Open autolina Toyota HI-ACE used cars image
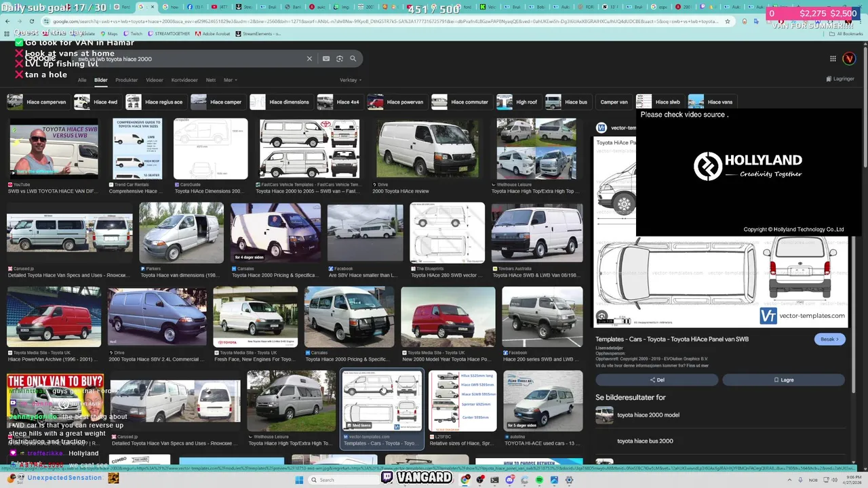This screenshot has width=868, height=488. click(543, 401)
